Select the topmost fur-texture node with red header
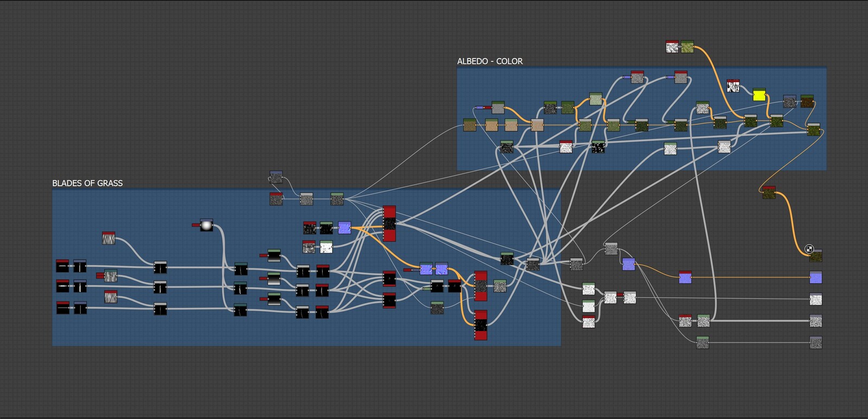Viewport: 868px width, 419px height. click(x=108, y=238)
